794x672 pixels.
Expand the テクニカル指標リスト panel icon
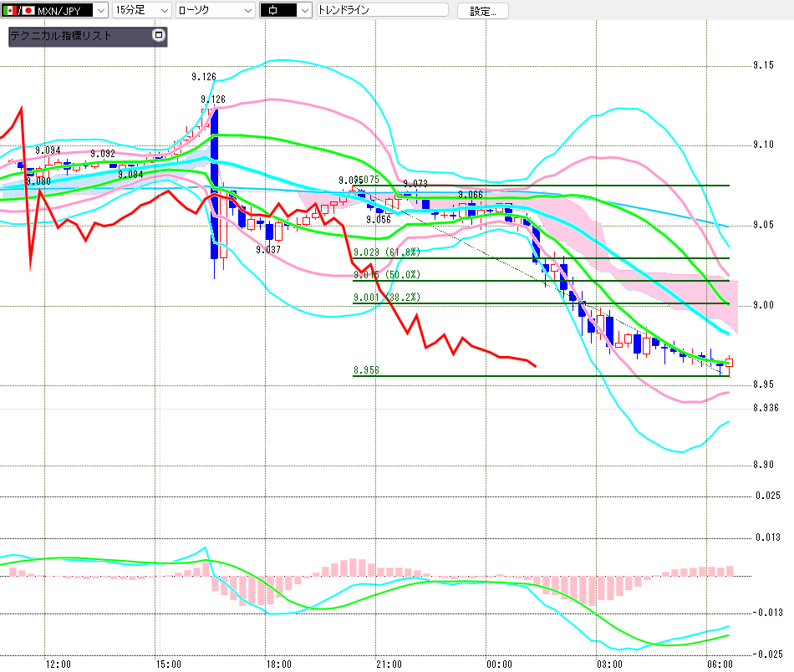pyautogui.click(x=159, y=36)
